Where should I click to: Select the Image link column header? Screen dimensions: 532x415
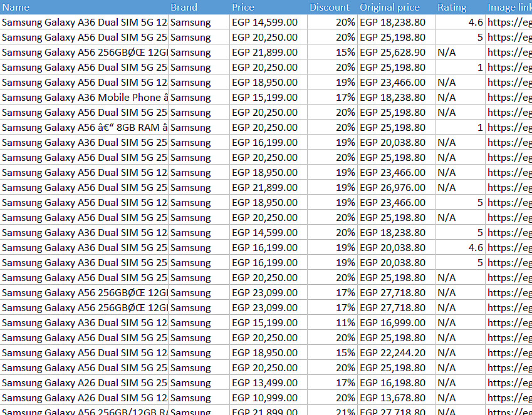click(509, 7)
